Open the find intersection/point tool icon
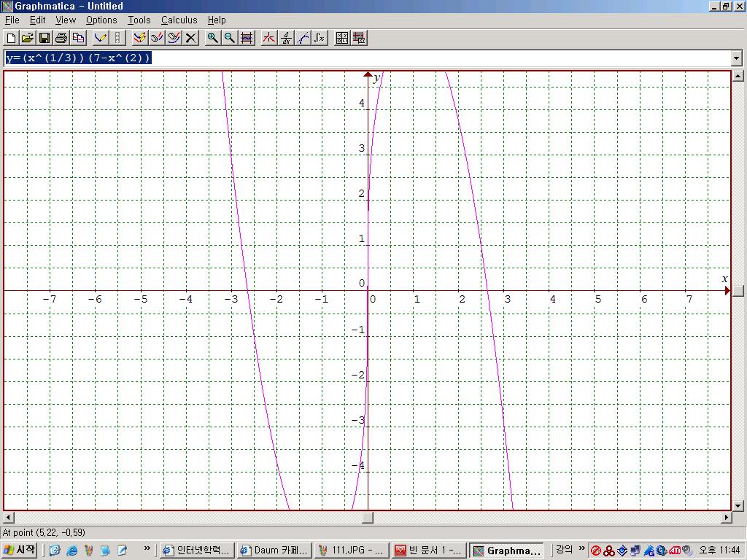The height and width of the screenshot is (560, 747). click(268, 38)
